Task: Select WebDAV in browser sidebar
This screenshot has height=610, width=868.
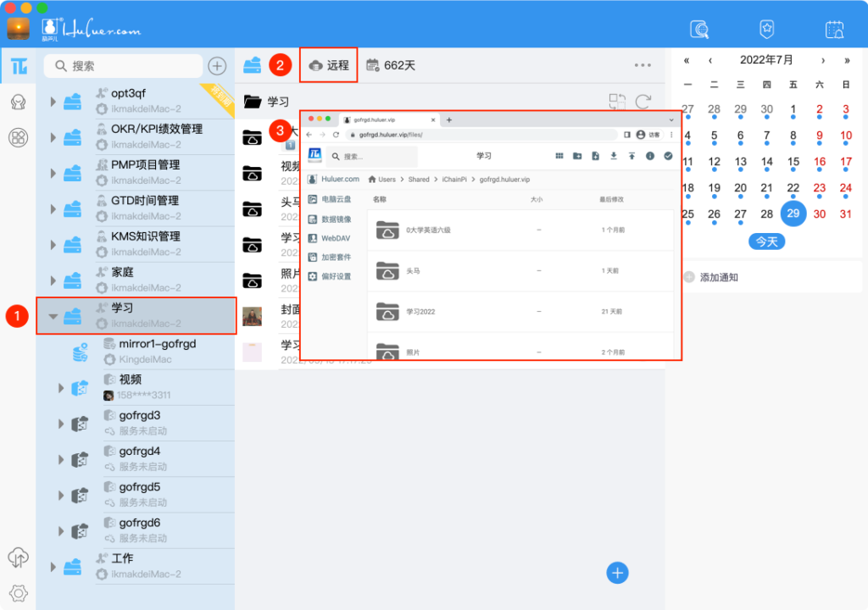Action: pyautogui.click(x=330, y=238)
